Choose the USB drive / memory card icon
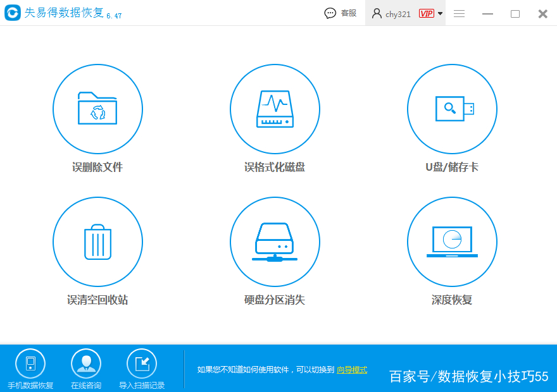557x392 pixels. pyautogui.click(x=452, y=109)
